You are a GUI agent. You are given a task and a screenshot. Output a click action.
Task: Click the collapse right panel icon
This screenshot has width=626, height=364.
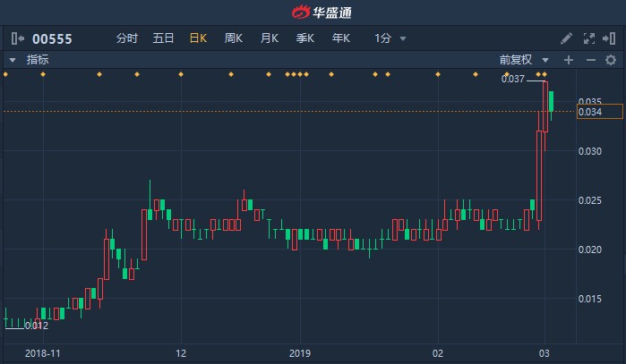click(611, 38)
